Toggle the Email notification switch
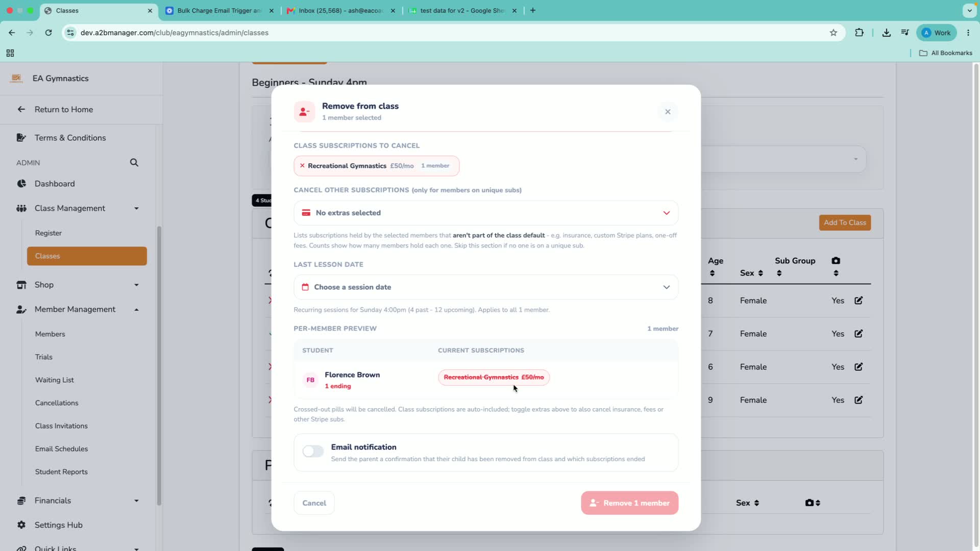The width and height of the screenshot is (980, 551). coord(313,451)
